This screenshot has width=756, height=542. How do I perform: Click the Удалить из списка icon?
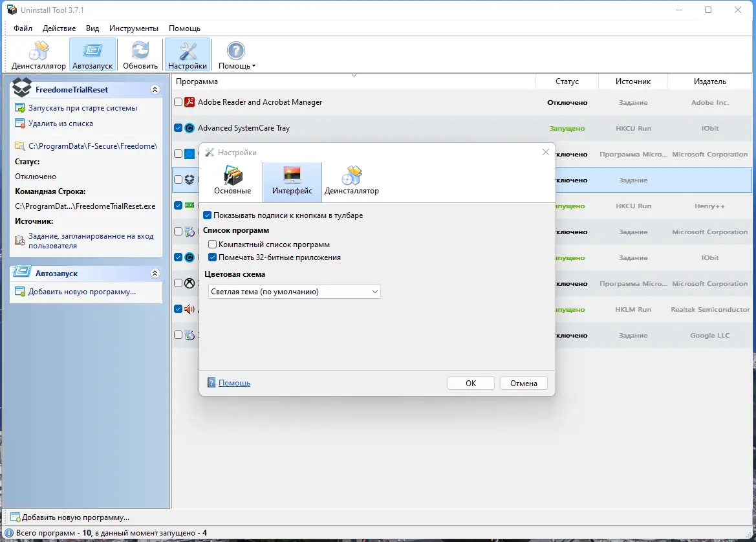click(x=20, y=124)
